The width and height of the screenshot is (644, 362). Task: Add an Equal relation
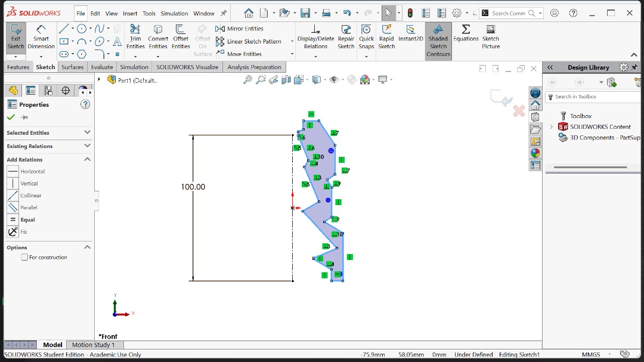coord(21,220)
